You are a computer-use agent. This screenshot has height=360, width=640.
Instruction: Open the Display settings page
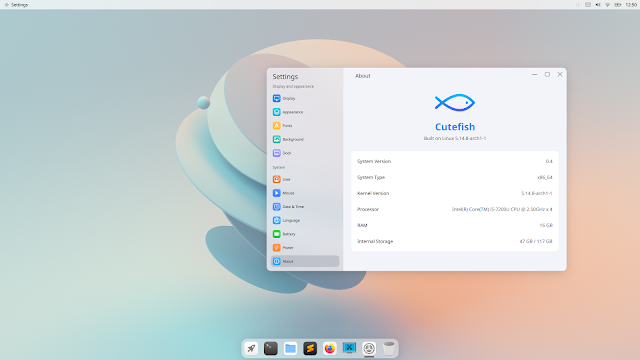coord(304,98)
